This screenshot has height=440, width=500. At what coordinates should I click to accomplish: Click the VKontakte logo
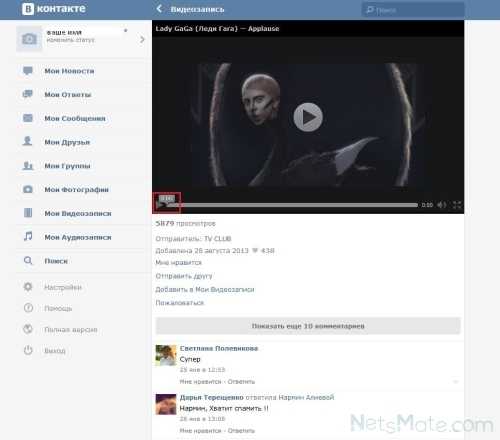click(x=54, y=9)
